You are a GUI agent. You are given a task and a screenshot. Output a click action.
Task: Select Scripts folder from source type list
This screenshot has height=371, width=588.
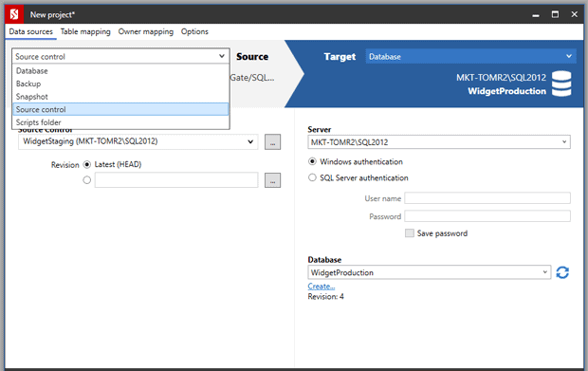coord(120,122)
